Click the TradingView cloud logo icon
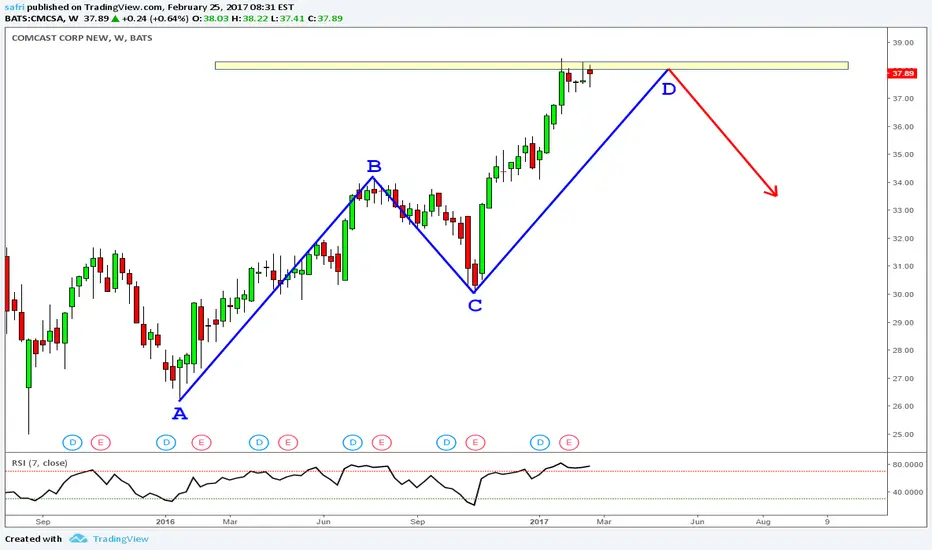 (x=78, y=539)
